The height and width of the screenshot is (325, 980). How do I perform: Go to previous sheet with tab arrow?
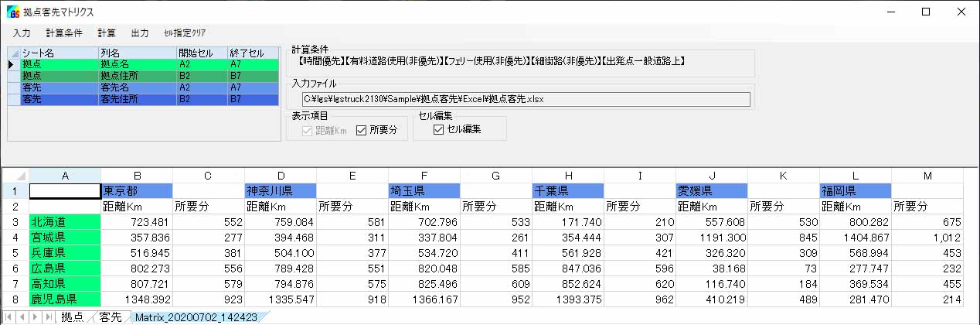(x=22, y=317)
